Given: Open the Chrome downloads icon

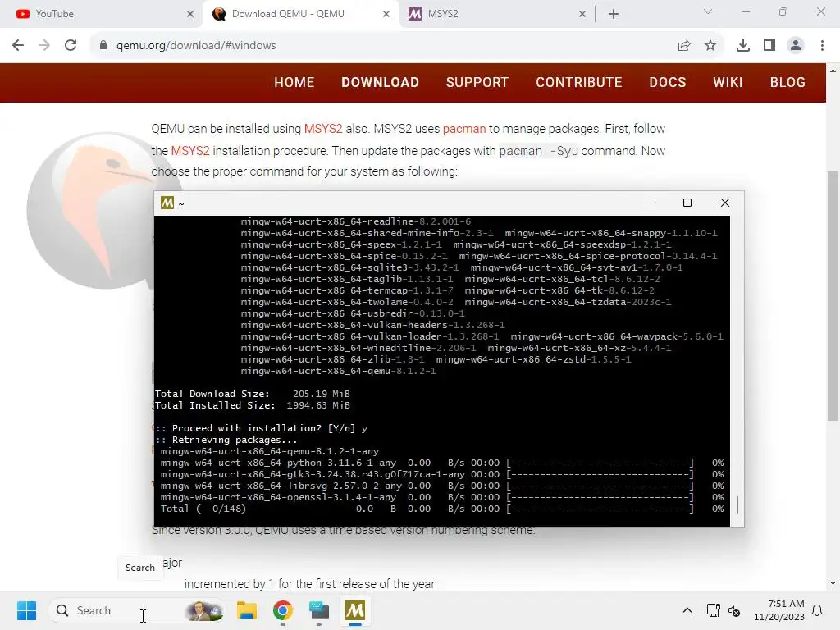Looking at the screenshot, I should pyautogui.click(x=743, y=46).
